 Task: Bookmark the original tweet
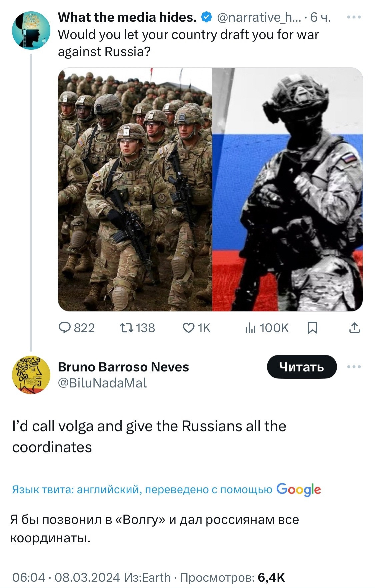click(312, 328)
